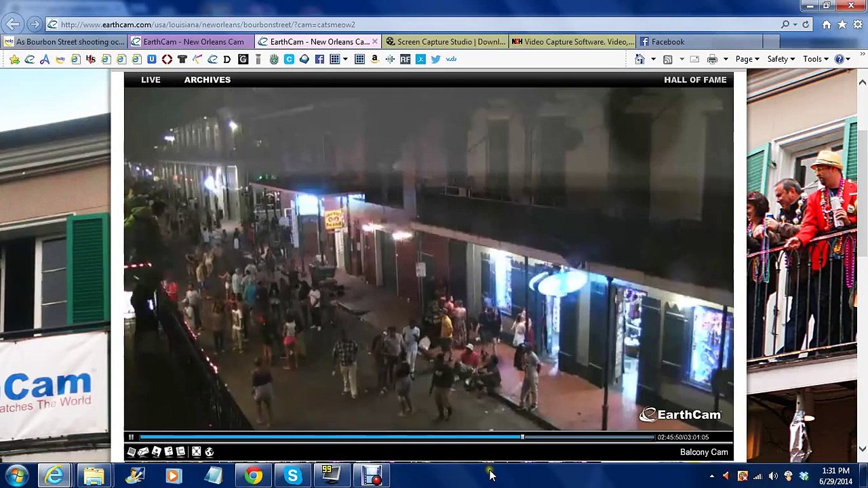Switch to the Screen Capture Studio tab
The width and height of the screenshot is (868, 488).
pos(444,41)
